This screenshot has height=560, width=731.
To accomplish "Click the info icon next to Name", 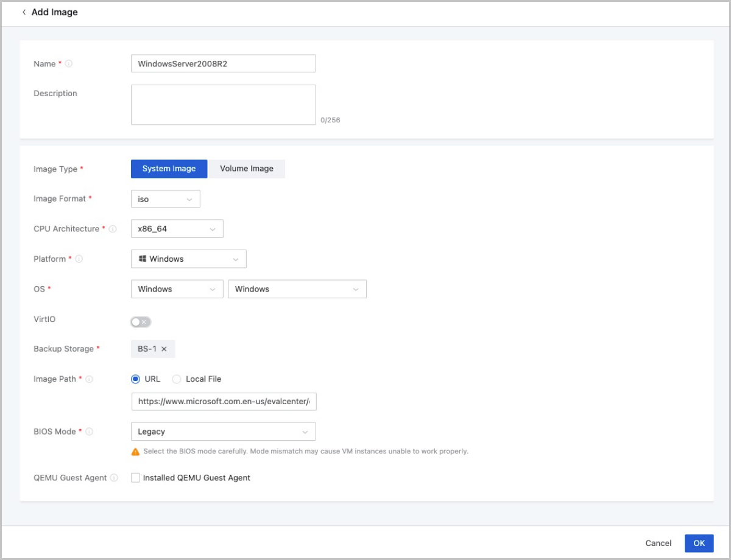I will (x=69, y=64).
